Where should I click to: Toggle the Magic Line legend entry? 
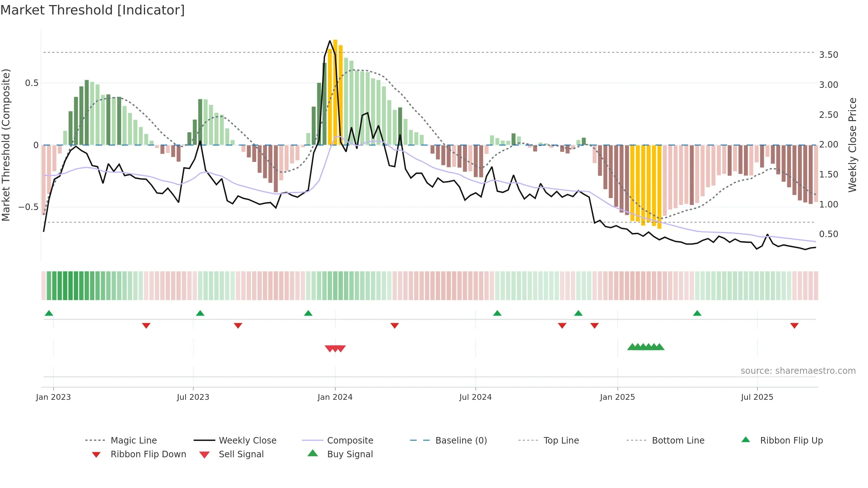pyautogui.click(x=121, y=440)
